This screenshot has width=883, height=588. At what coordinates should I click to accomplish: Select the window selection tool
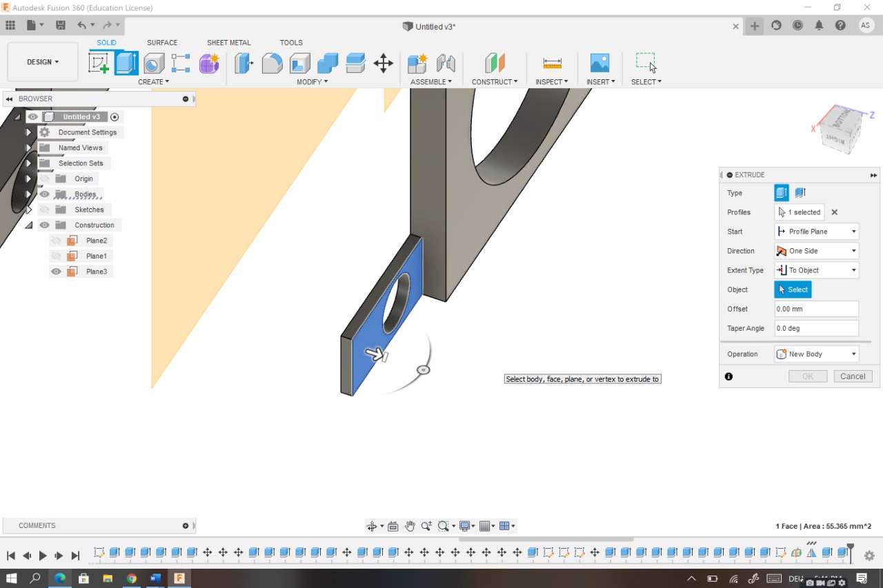click(x=646, y=63)
